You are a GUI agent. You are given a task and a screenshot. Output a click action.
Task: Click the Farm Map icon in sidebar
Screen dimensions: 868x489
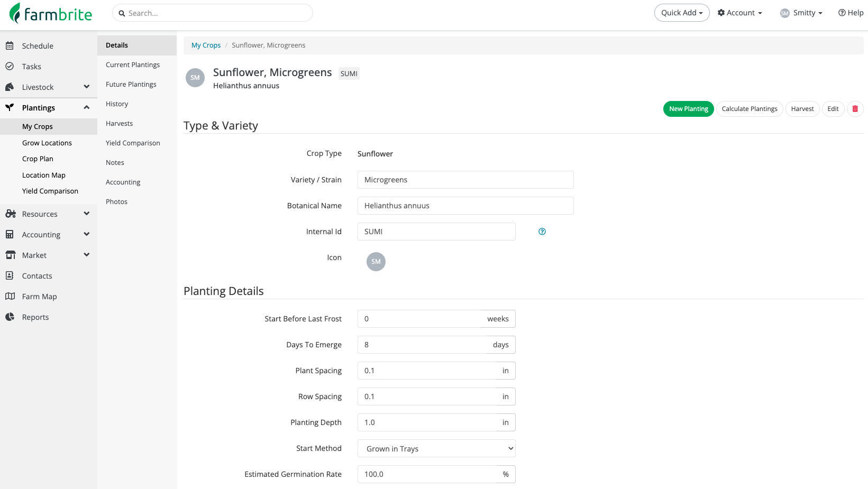[10, 297]
